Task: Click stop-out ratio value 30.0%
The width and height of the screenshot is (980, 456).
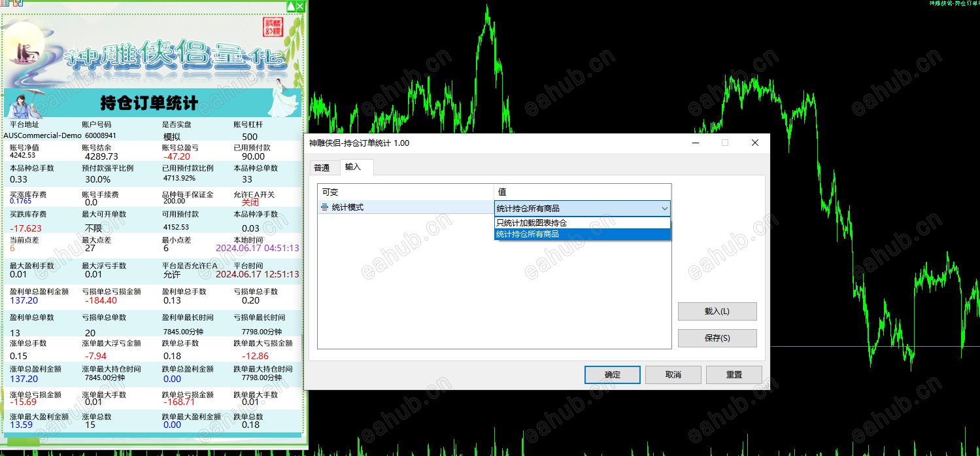Action: pos(98,179)
